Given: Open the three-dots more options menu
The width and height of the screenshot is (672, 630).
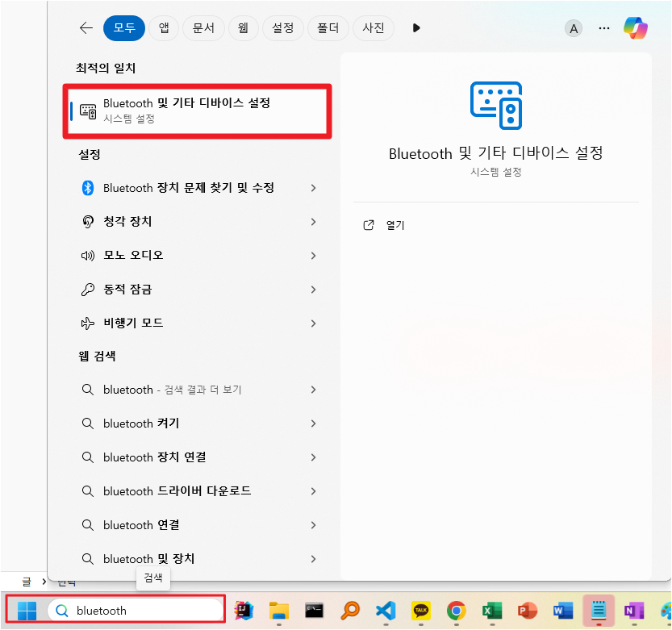Looking at the screenshot, I should 604,28.
